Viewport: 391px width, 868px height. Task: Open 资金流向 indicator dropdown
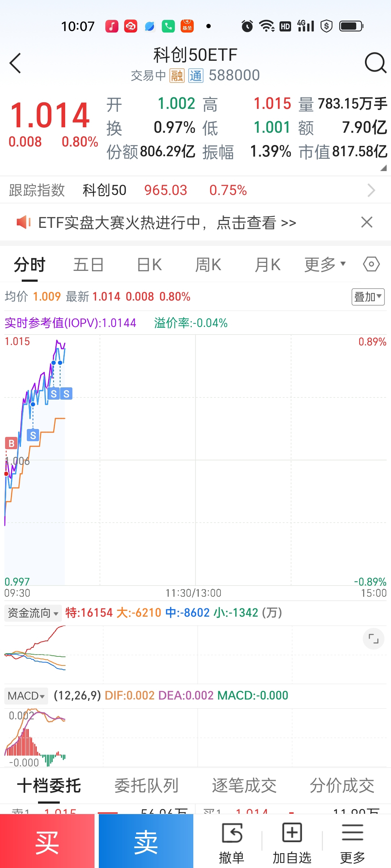tap(33, 613)
